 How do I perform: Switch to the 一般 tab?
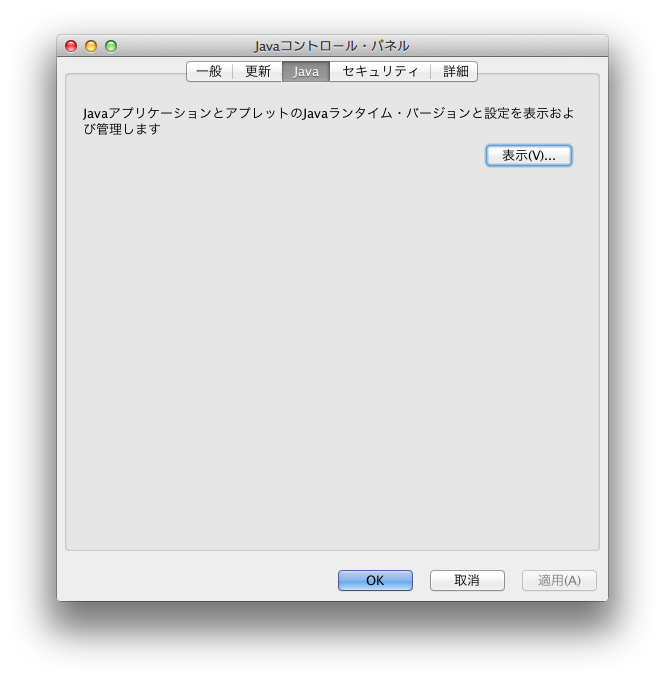(210, 71)
